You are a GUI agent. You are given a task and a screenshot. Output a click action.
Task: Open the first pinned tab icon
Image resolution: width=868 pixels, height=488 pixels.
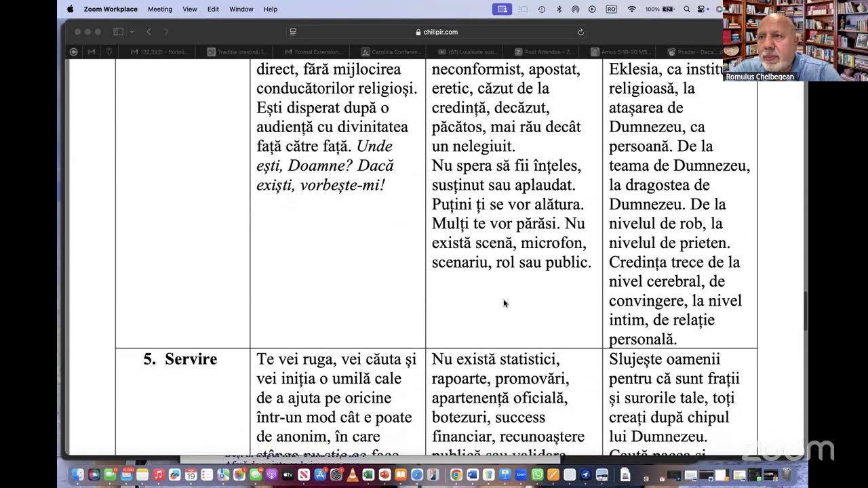74,52
